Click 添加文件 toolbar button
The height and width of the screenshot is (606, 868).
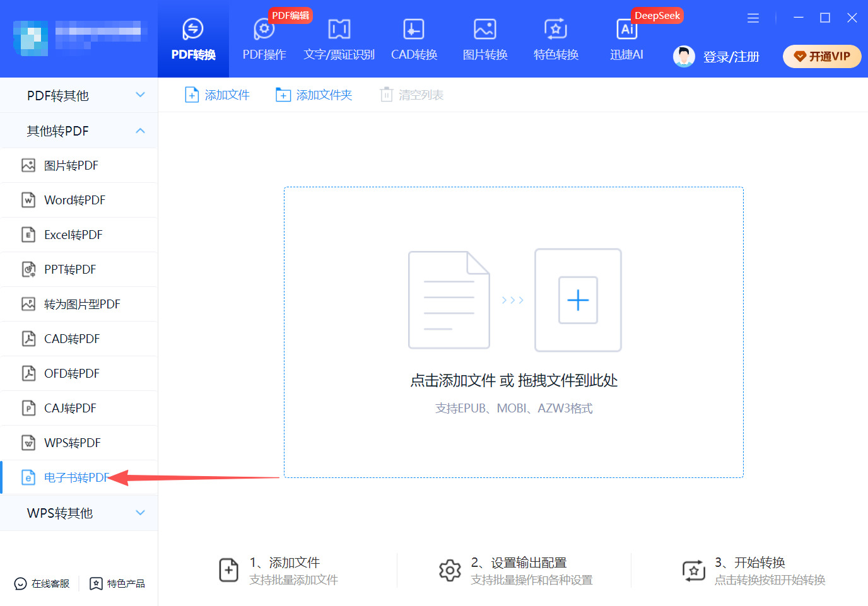(217, 95)
